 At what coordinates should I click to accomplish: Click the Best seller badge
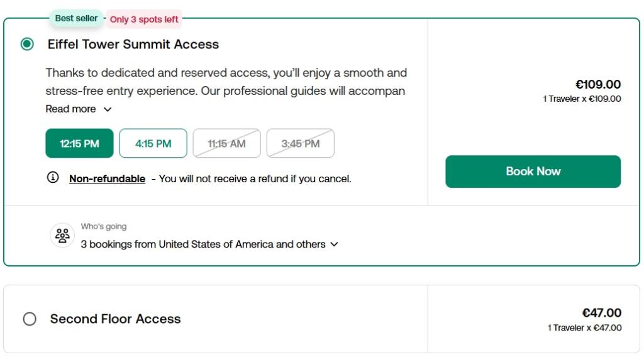(76, 18)
